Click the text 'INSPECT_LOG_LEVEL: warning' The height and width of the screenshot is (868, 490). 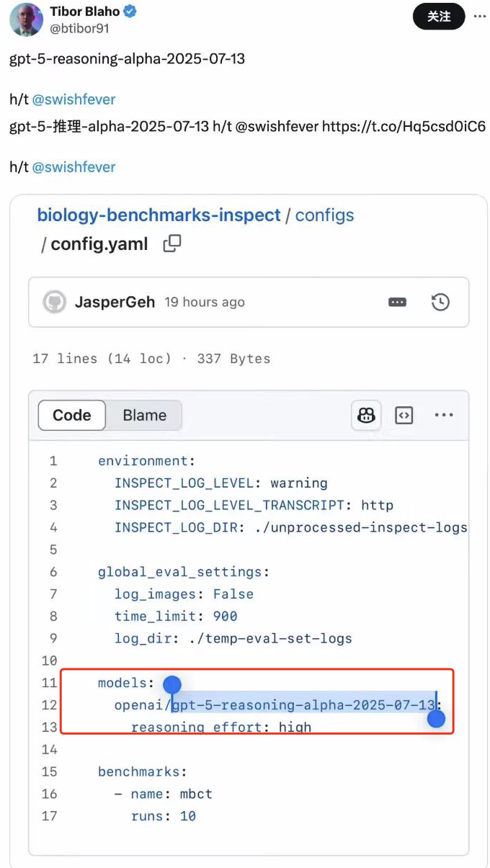click(x=220, y=483)
